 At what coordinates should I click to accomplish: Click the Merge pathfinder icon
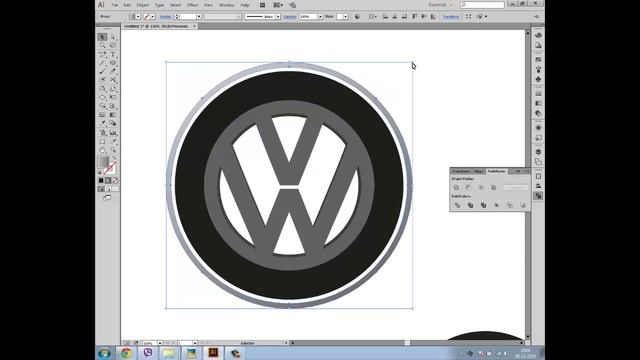(x=483, y=205)
